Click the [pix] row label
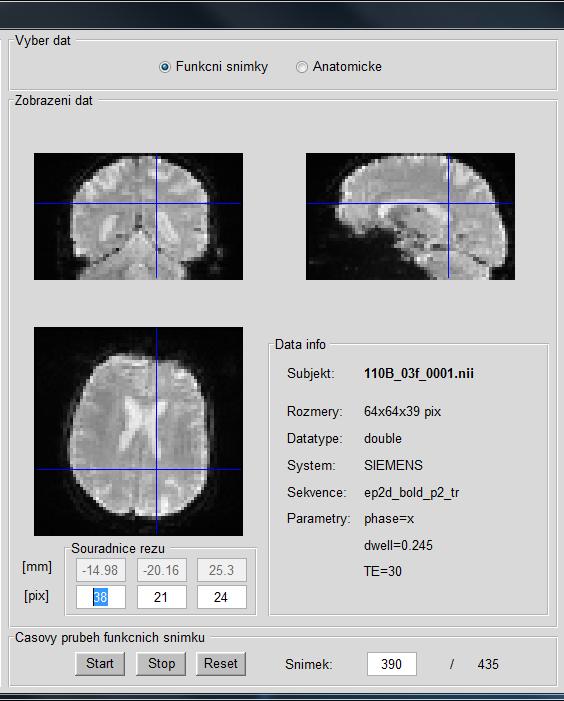 [36, 596]
